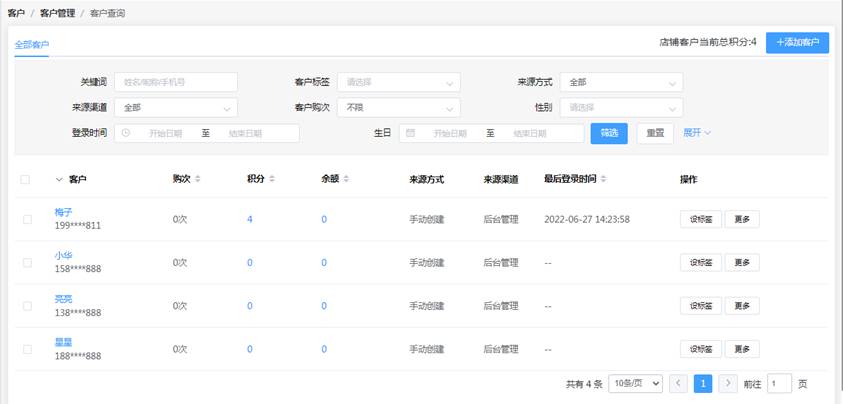
Task: Check the box for customer 小华
Action: click(x=27, y=263)
